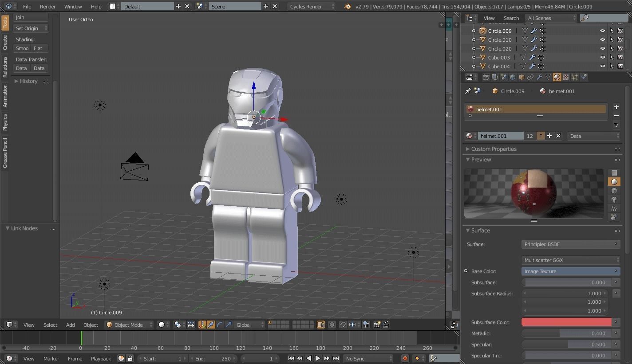Open the Object properties cube tab icon
Viewport: 632px width, 364px height.
click(x=521, y=77)
